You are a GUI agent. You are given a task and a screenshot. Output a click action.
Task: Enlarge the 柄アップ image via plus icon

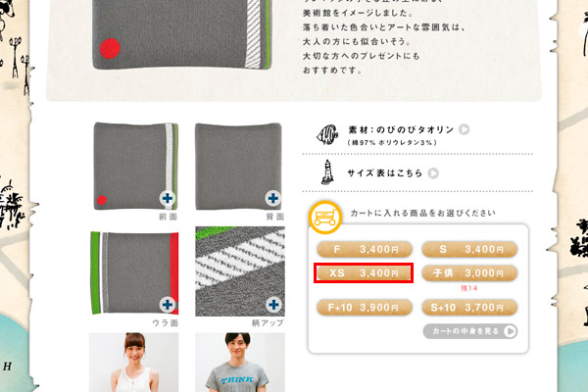[273, 304]
